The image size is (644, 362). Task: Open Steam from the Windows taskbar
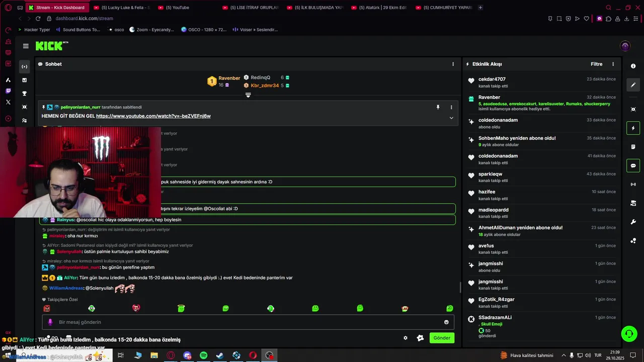pos(220,355)
